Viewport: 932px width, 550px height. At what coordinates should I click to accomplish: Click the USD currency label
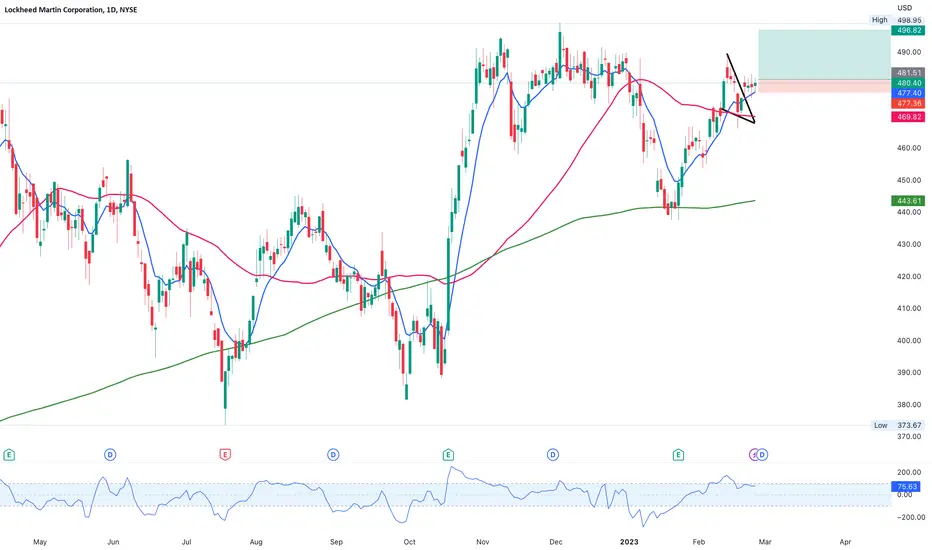pyautogui.click(x=905, y=8)
